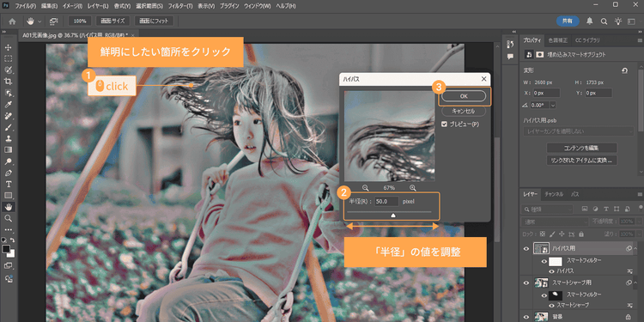This screenshot has height=322, width=644.
Task: Select the Move tool
Action: pyautogui.click(x=9, y=47)
